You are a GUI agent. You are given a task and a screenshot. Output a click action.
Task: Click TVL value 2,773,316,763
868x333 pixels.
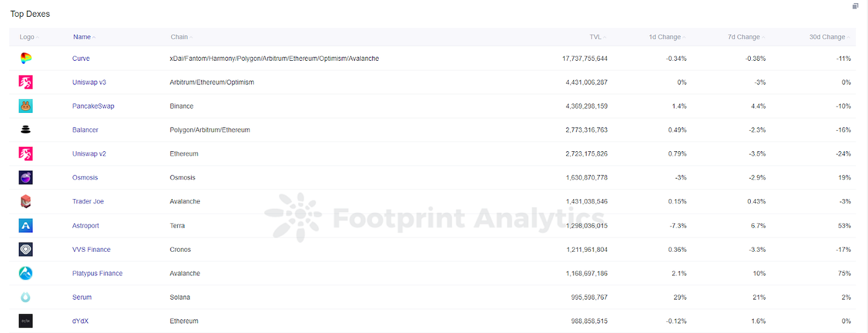tap(587, 130)
